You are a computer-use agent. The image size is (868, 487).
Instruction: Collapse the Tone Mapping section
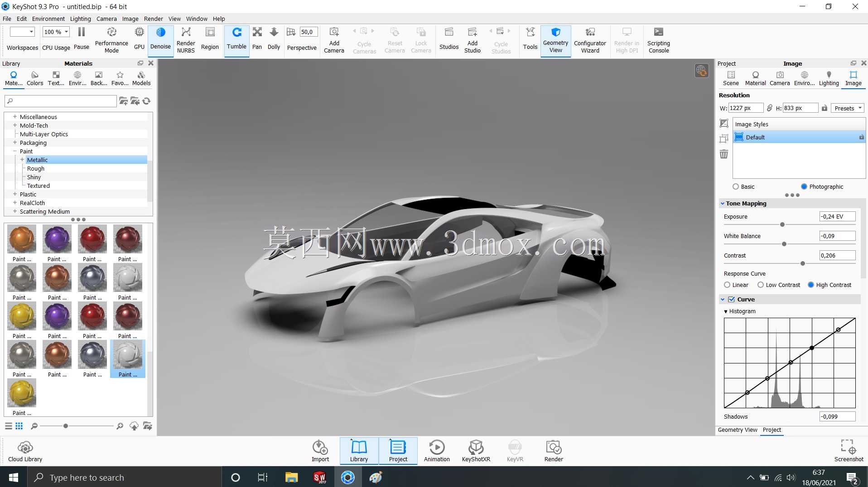[x=723, y=204]
